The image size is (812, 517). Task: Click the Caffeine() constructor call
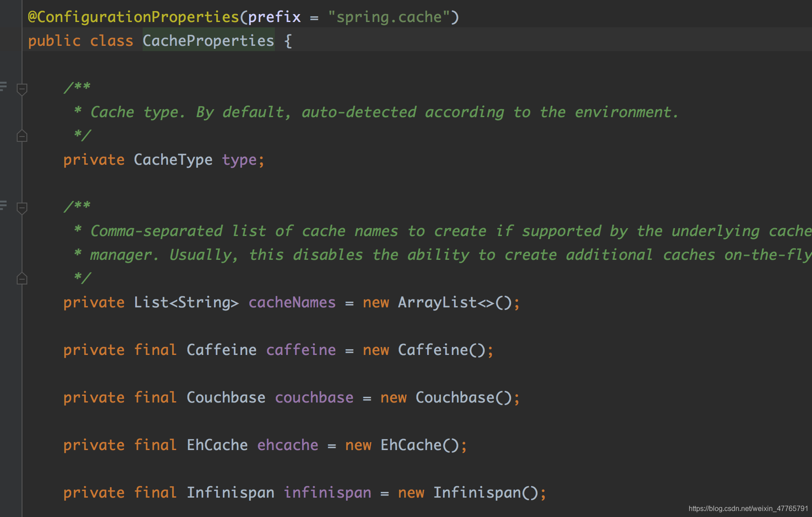[x=442, y=350]
